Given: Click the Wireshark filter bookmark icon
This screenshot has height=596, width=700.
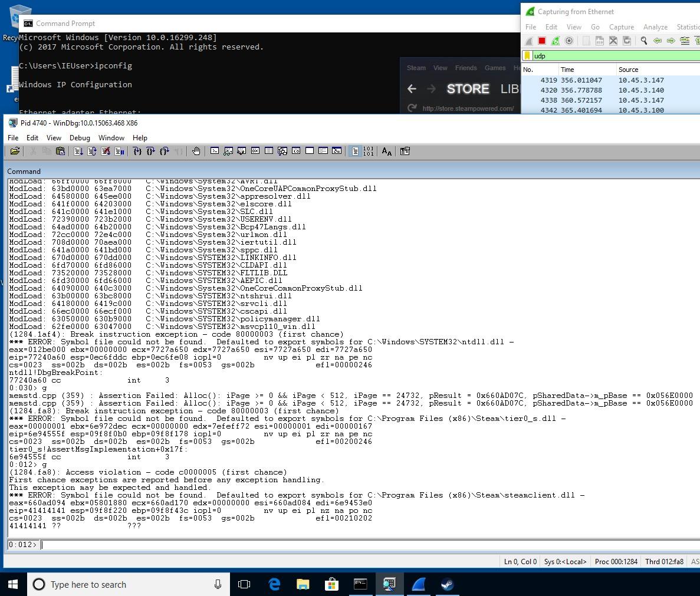Looking at the screenshot, I should point(527,56).
